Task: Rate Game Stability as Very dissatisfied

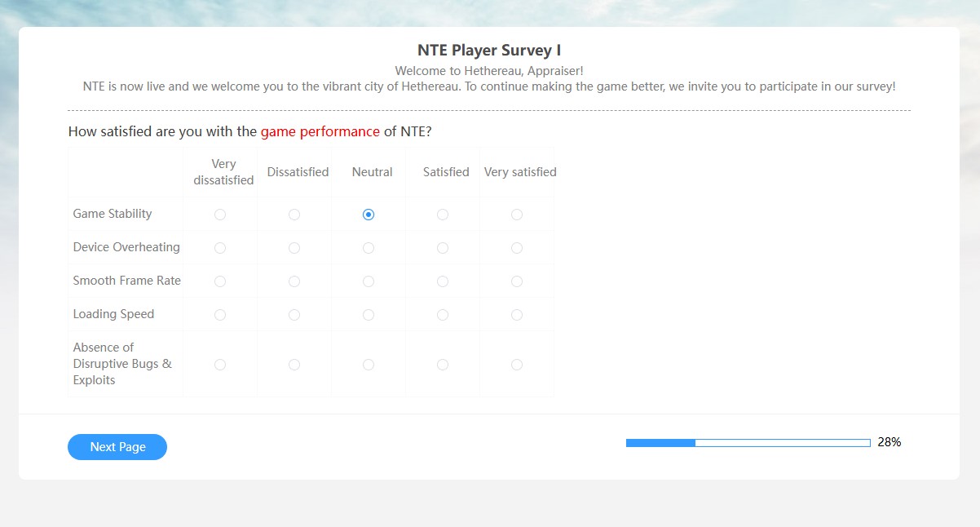Action: point(220,215)
